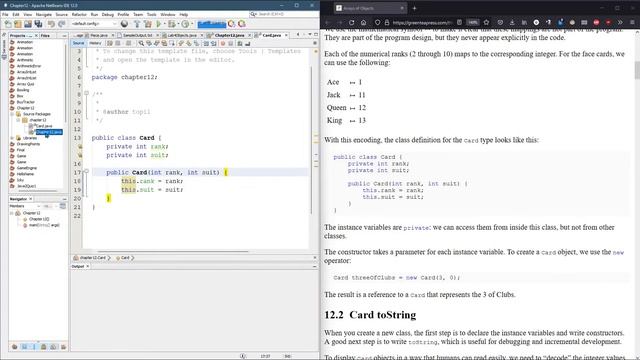Click Save All icon in NetBeans toolbar

[38, 24]
